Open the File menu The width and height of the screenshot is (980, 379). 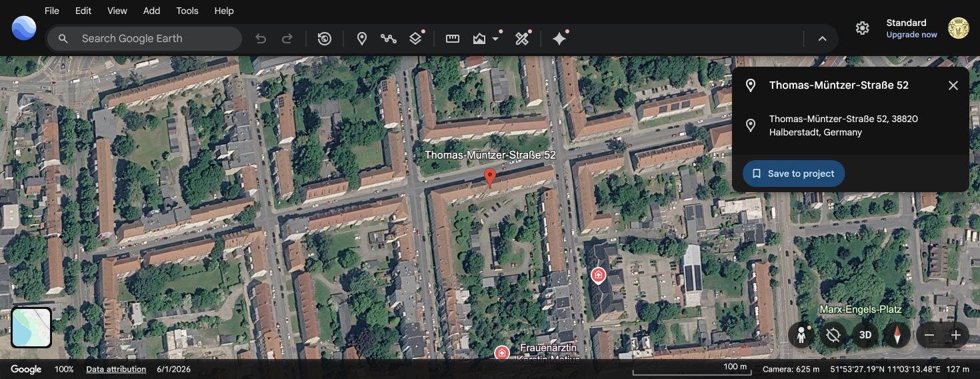click(x=52, y=11)
